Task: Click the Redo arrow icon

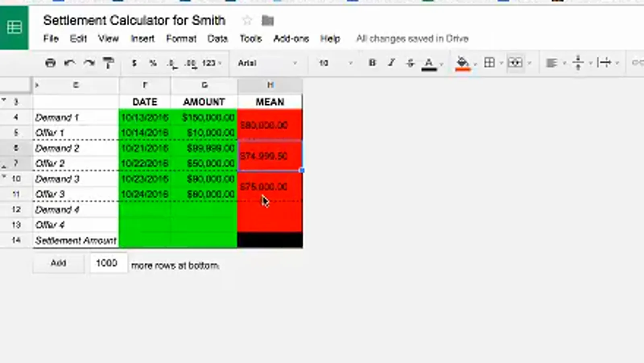Action: tap(89, 63)
